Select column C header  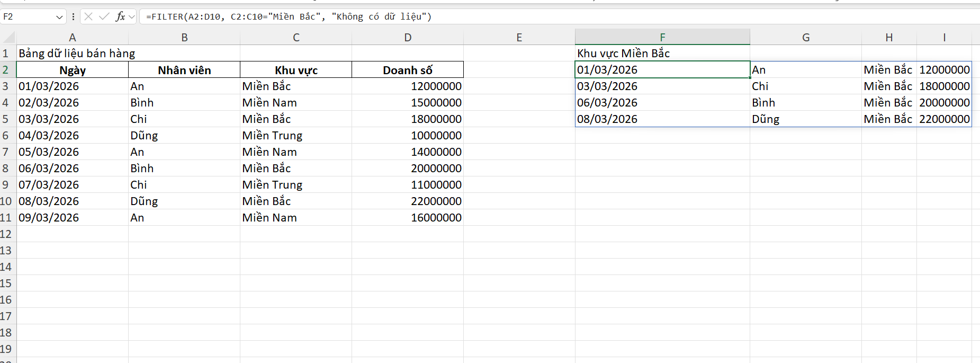[296, 38]
